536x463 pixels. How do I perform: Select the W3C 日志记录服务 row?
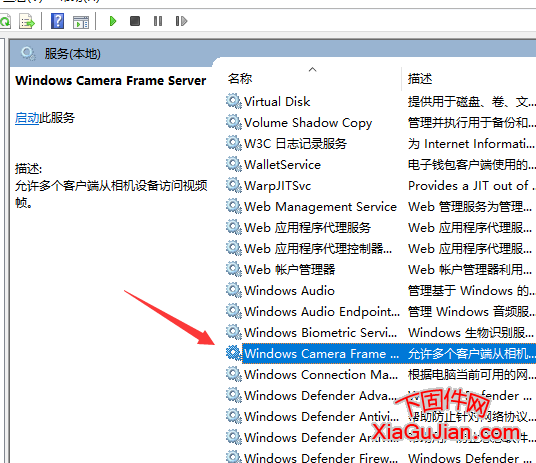(x=295, y=144)
